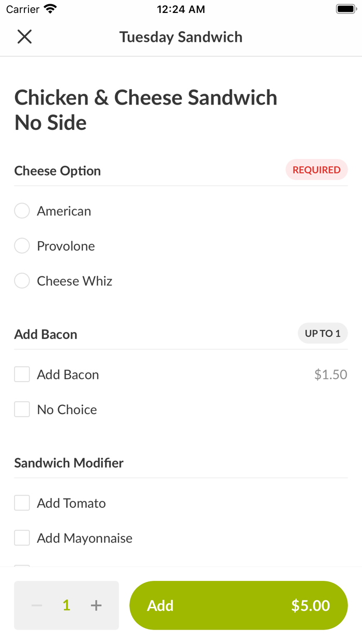The width and height of the screenshot is (362, 644).
Task: Tap the Chicken & Cheese Sandwich title
Action: tap(146, 98)
